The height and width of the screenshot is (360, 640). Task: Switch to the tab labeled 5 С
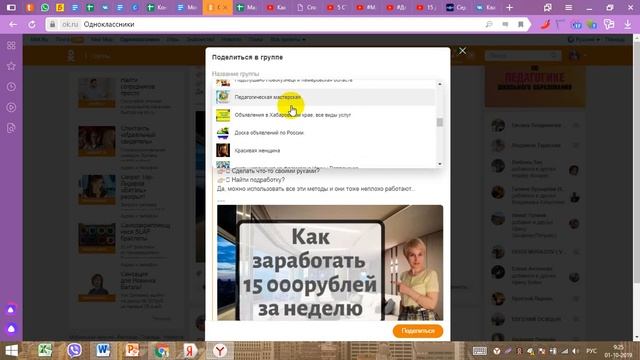pyautogui.click(x=336, y=7)
